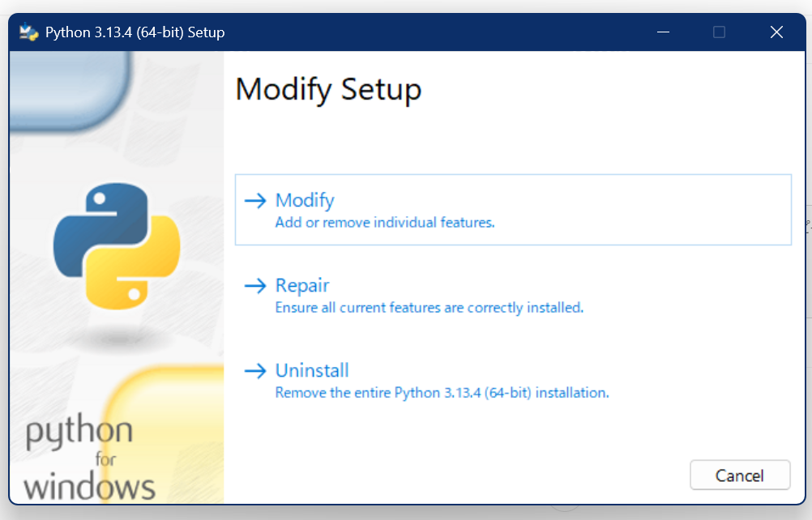The height and width of the screenshot is (520, 812).
Task: Click 'Add or remove individual features.' description
Action: pos(385,223)
